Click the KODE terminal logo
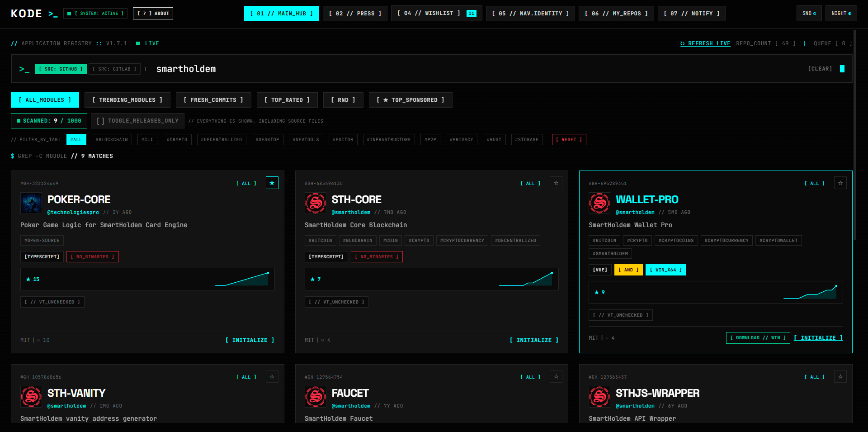Image resolution: width=868 pixels, height=432 pixels. 34,14
